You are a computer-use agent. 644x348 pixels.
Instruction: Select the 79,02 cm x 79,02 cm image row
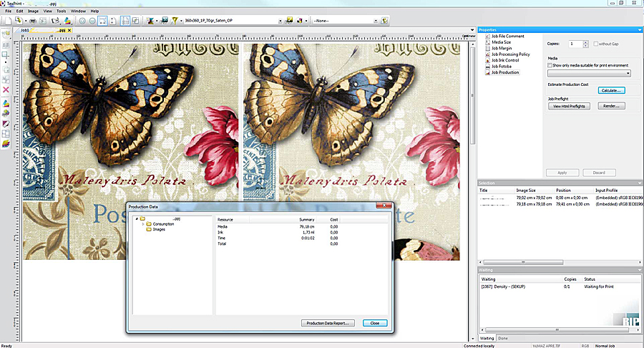(x=560, y=198)
